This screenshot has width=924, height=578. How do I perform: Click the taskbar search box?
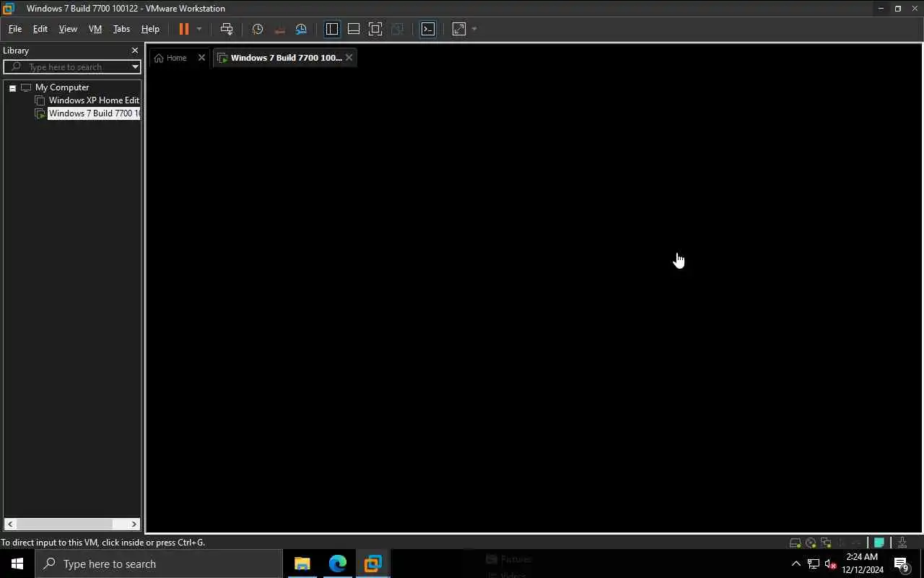[x=159, y=564]
